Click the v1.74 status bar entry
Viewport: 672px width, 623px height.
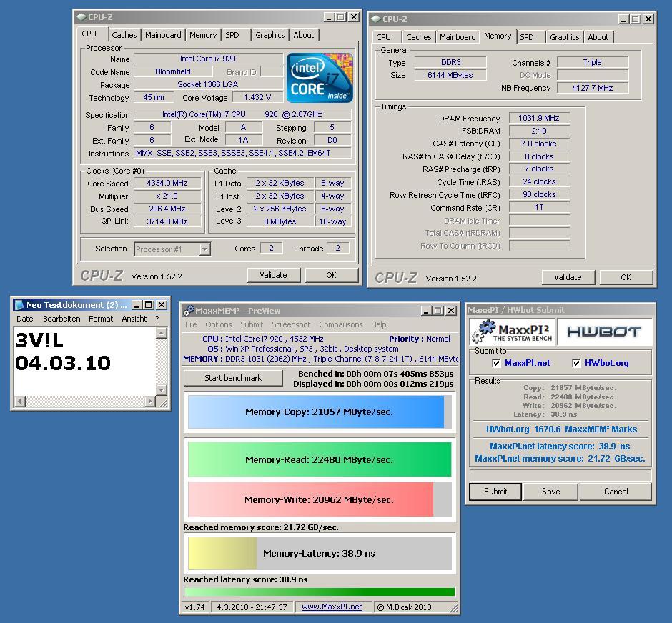[194, 607]
